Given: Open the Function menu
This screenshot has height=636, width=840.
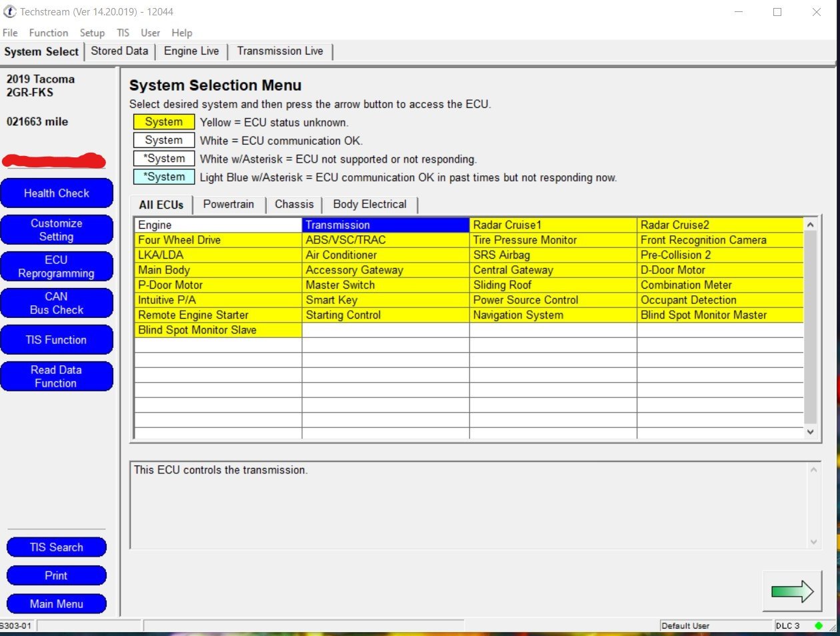Looking at the screenshot, I should coord(49,33).
